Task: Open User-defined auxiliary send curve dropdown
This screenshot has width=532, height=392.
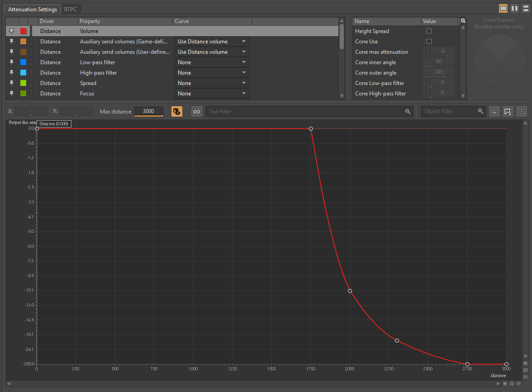Action: (212, 52)
